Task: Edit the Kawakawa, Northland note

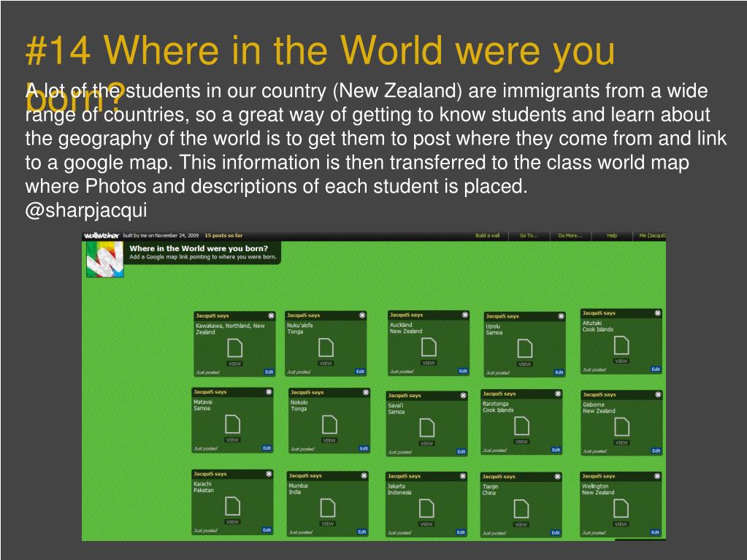Action: (269, 372)
